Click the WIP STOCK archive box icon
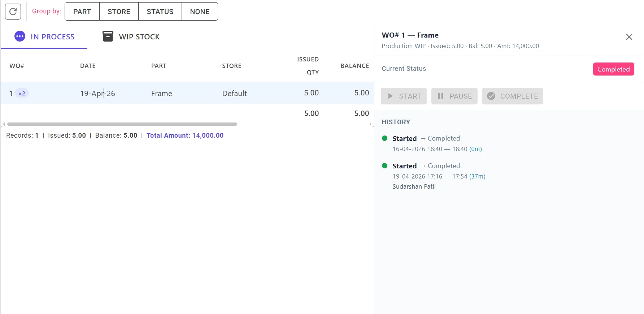Image resolution: width=644 pixels, height=314 pixels. click(108, 36)
